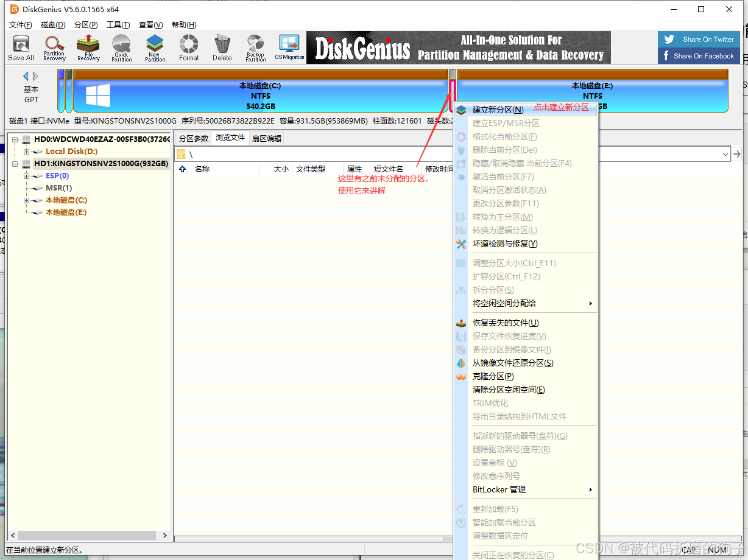Select the Format toolbar icon
Viewport: 748px width, 560px height.
tap(189, 48)
